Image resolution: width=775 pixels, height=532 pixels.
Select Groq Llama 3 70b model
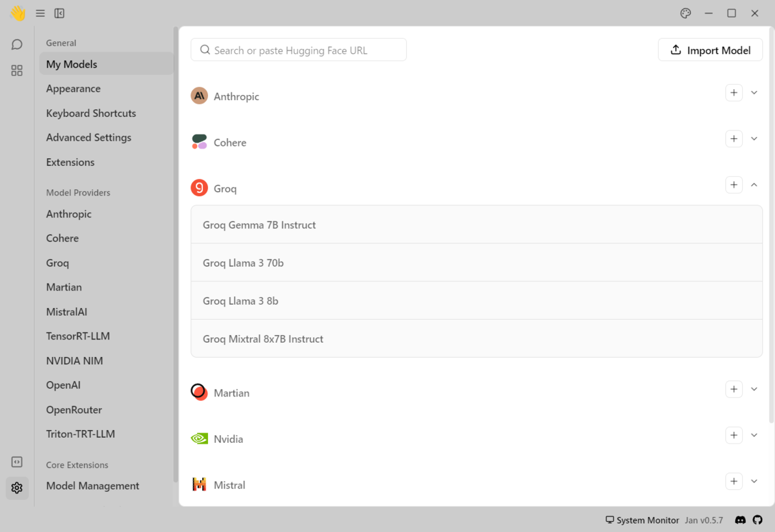click(x=477, y=263)
